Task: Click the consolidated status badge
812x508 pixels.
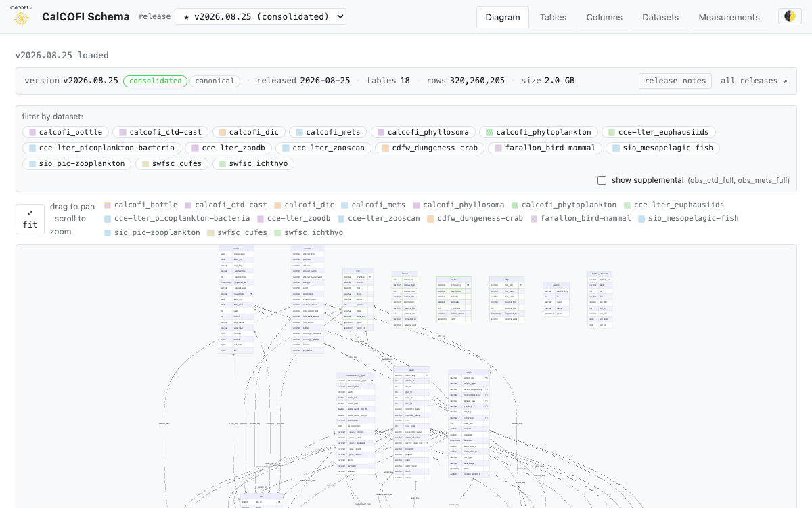Action: pos(155,81)
